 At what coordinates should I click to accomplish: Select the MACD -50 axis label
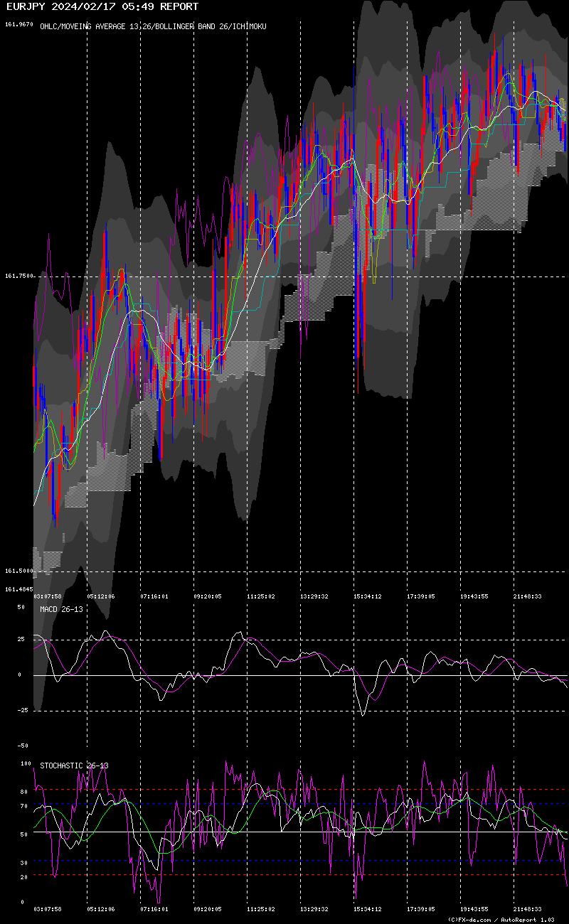coord(21,746)
